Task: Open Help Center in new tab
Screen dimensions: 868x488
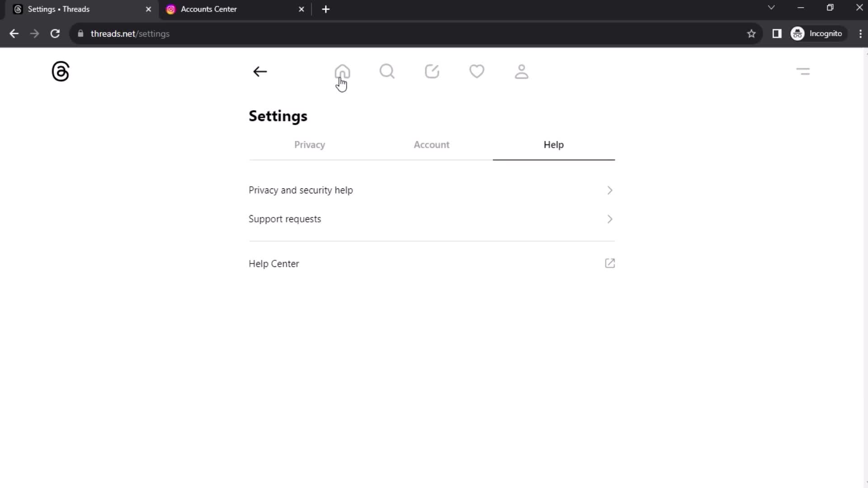Action: [610, 263]
